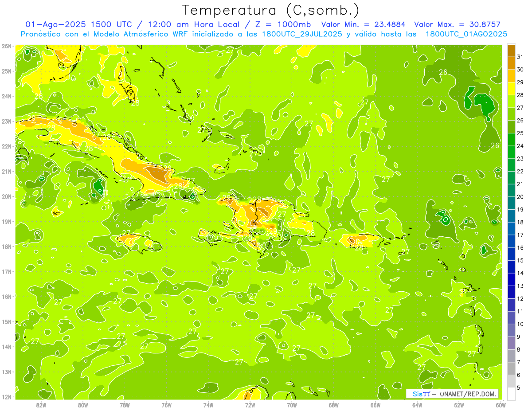Click the blue colorbar segment between 15 and 16

[x=511, y=254]
